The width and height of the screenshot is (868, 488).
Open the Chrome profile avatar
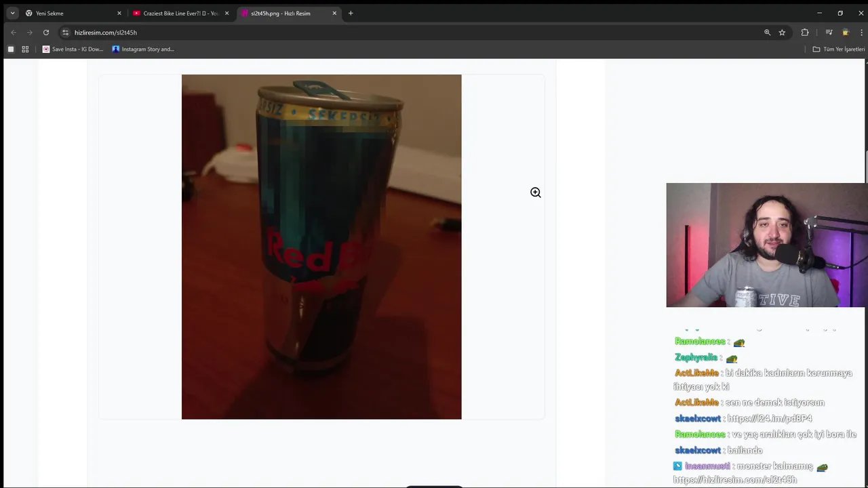845,33
